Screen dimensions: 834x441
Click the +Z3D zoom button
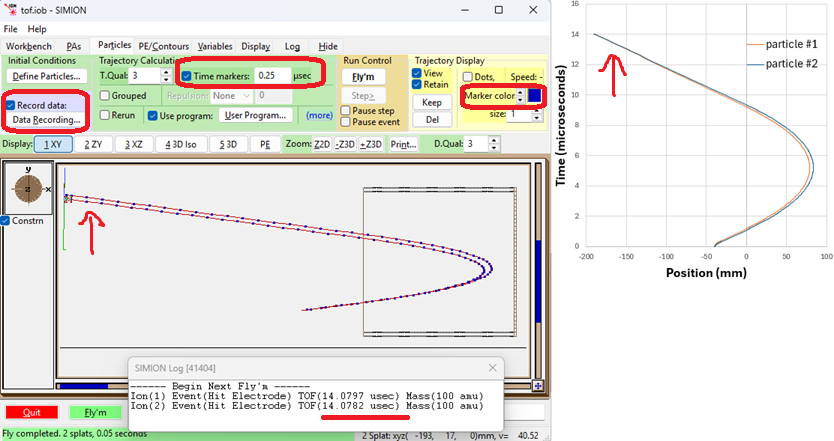coord(371,144)
